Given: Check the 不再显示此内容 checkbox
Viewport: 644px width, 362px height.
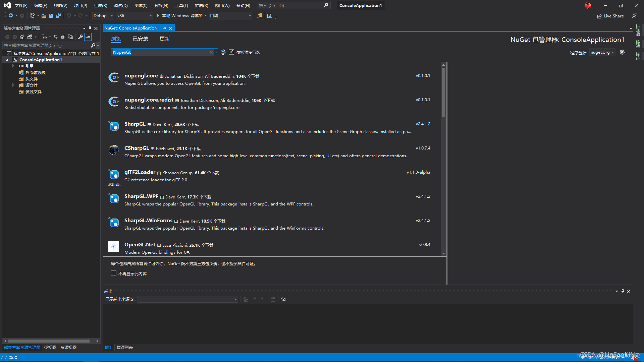Looking at the screenshot, I should 114,274.
